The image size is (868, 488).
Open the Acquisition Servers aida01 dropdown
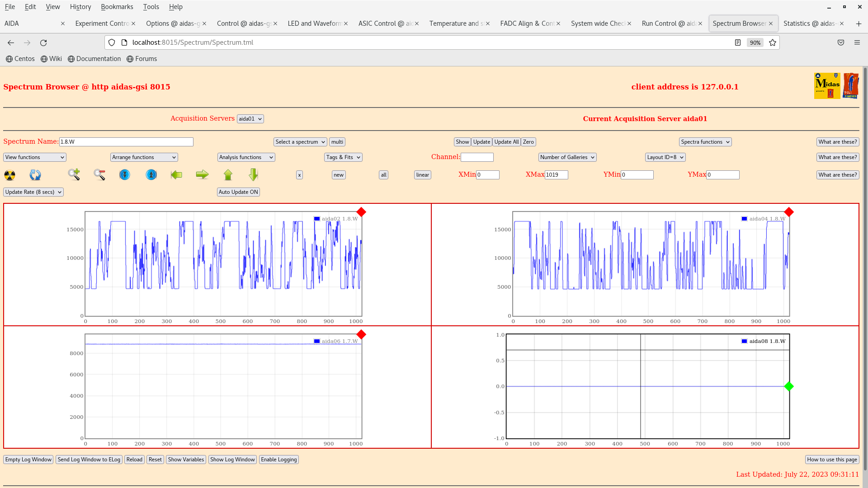(x=250, y=119)
